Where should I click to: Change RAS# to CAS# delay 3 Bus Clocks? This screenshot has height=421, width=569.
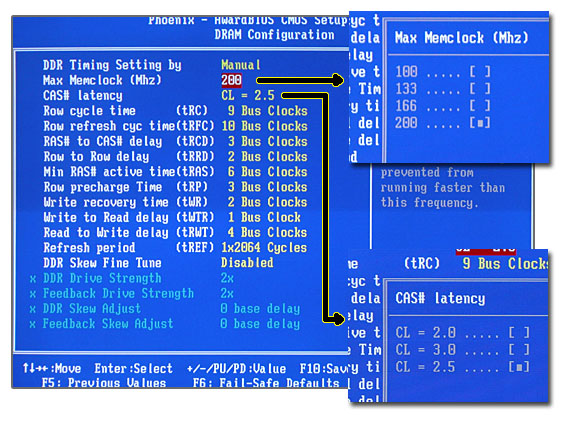267,142
